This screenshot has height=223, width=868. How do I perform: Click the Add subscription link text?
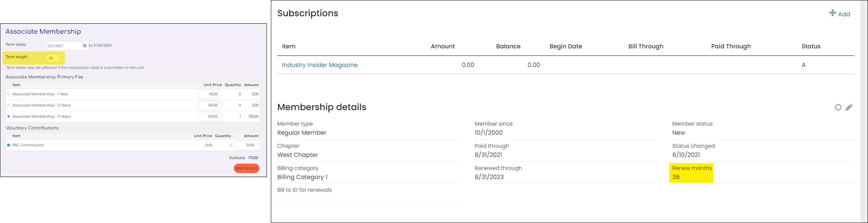[844, 14]
